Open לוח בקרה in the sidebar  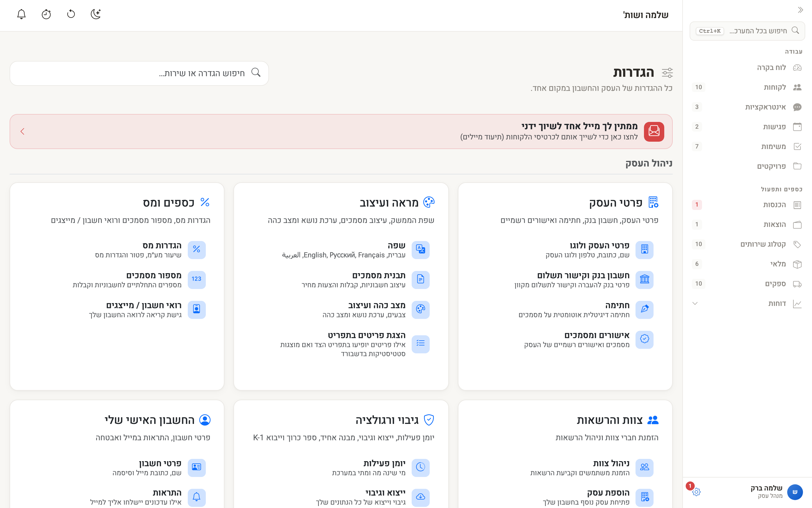point(747,67)
